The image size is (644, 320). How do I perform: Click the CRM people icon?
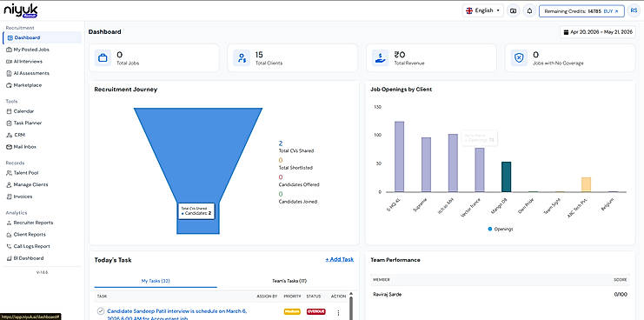(x=10, y=135)
